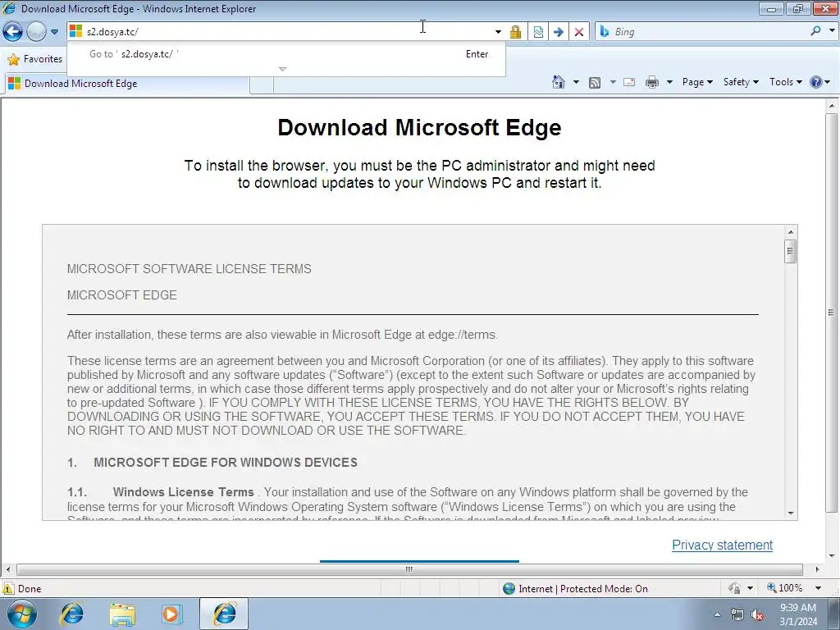Click the muted volume tray icon

757,614
